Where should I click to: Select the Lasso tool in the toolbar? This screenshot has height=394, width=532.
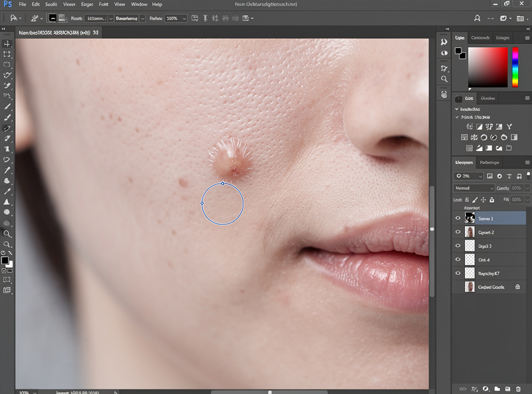[x=7, y=75]
